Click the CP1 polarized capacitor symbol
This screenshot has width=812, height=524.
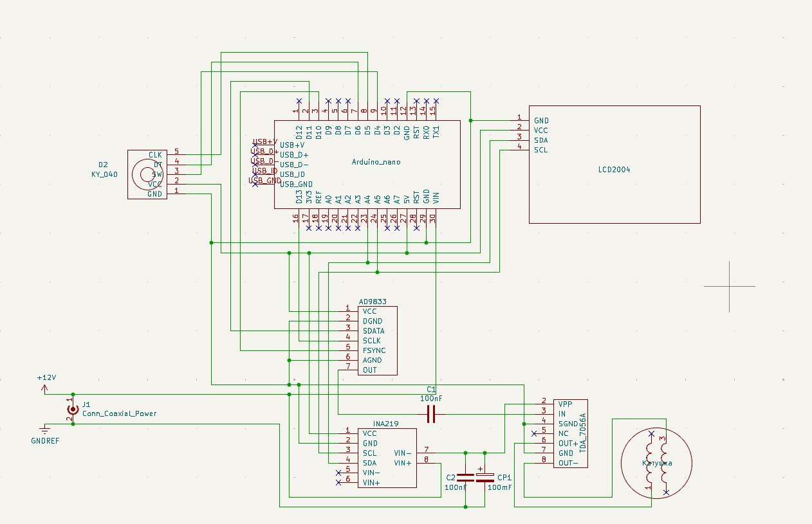tap(484, 477)
